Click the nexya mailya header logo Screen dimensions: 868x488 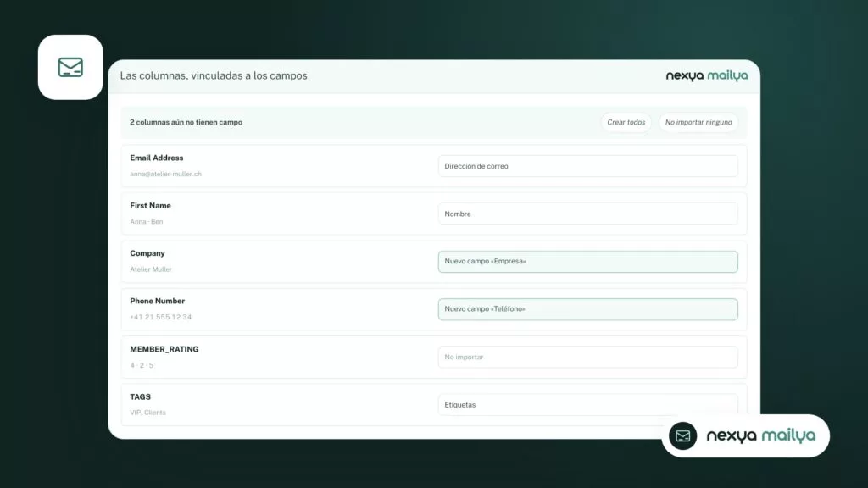pyautogui.click(x=706, y=75)
